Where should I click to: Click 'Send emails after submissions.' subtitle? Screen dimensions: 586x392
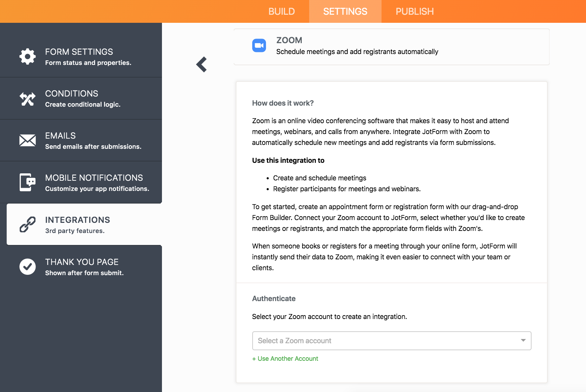(x=93, y=147)
